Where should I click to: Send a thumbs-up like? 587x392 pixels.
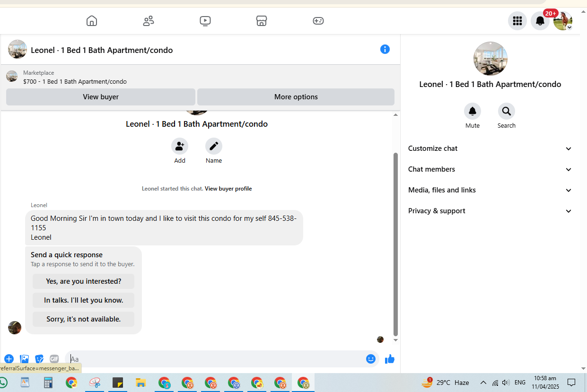pos(390,359)
